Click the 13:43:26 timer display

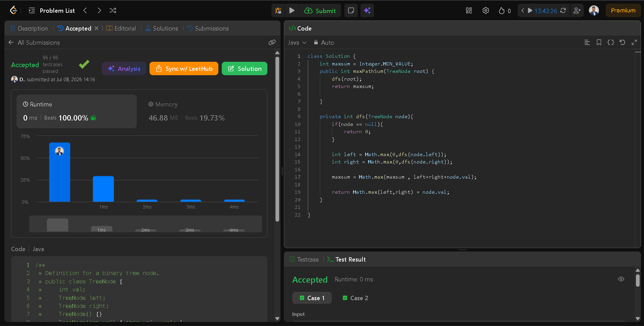pyautogui.click(x=546, y=10)
